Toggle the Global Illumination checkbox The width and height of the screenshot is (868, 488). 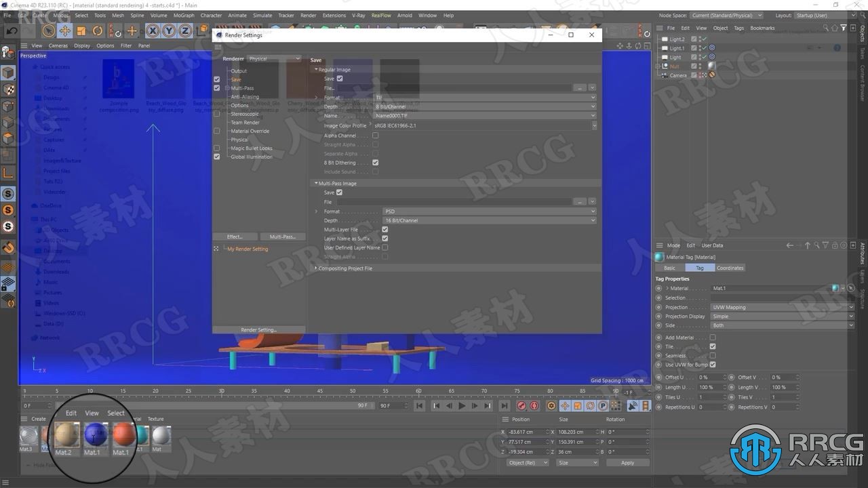tap(217, 157)
